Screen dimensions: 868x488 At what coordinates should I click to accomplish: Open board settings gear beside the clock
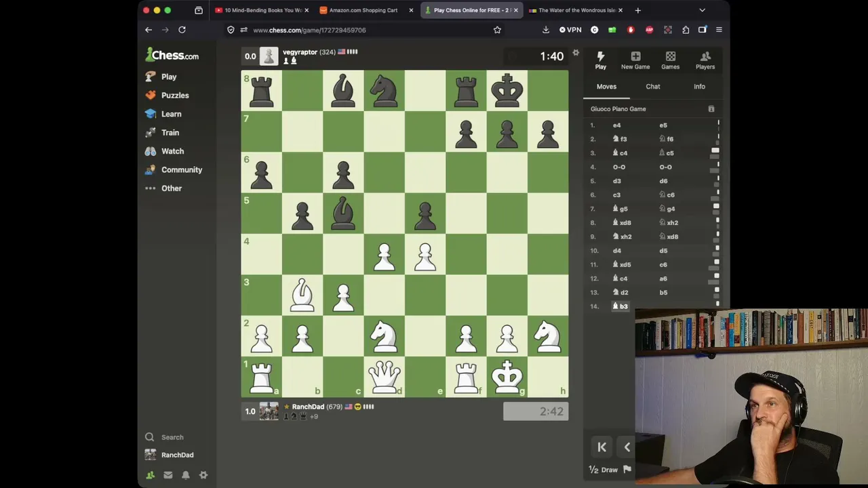point(576,53)
